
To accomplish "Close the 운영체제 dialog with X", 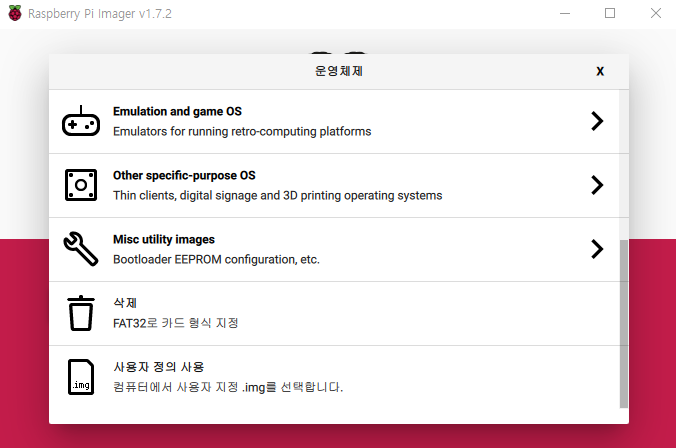I will 600,71.
